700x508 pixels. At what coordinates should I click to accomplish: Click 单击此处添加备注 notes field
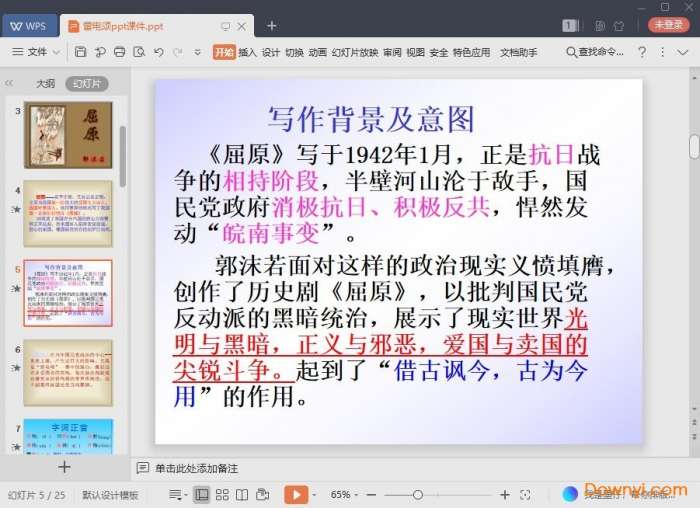(196, 468)
